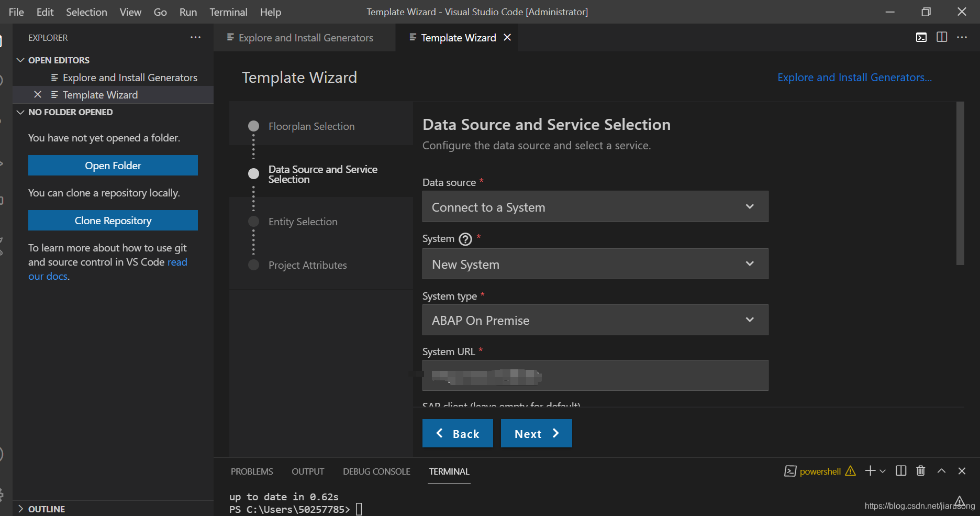Click the file icon in Template Wizard tab
Screen dimensions: 980x516
point(413,37)
